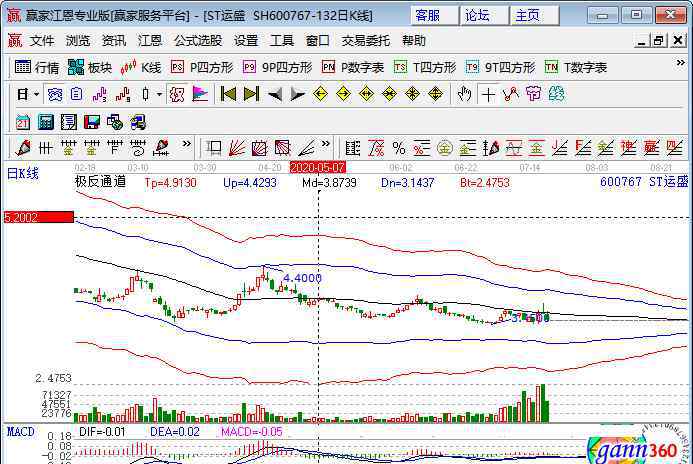Click the calculator icon
Viewport: 693px width, 464px height.
tap(45, 121)
